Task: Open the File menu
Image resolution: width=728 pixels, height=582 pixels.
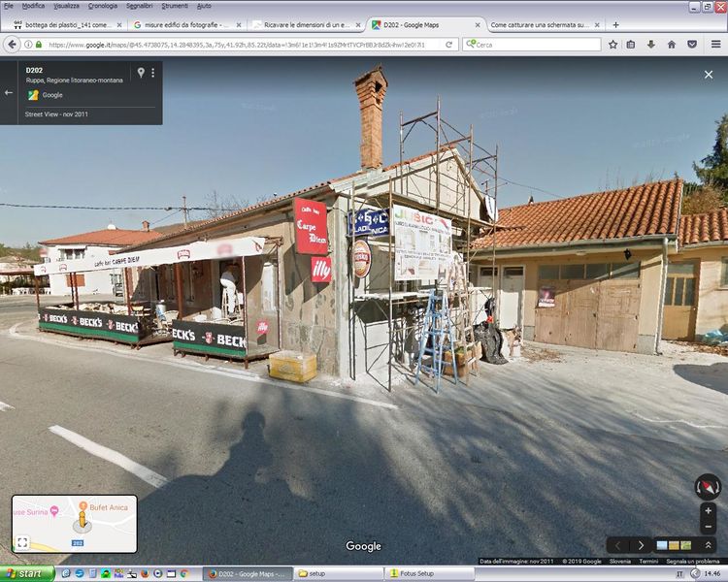Action: pos(9,6)
